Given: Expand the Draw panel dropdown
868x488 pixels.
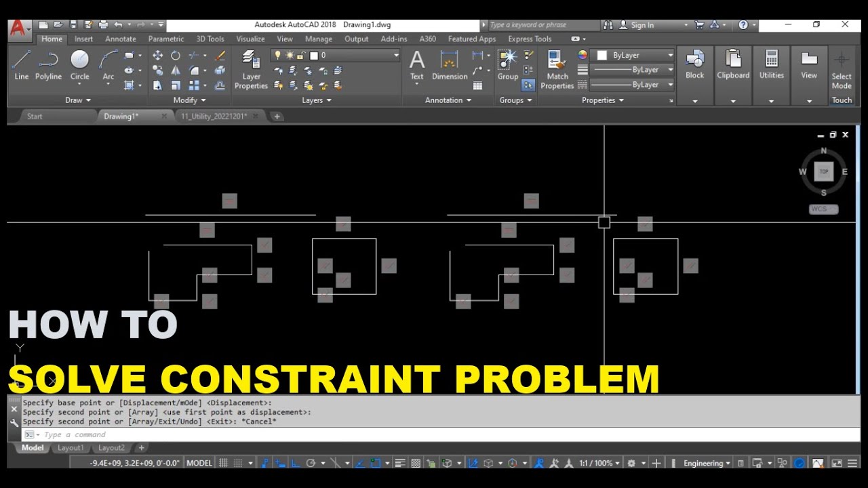Looking at the screenshot, I should [79, 100].
